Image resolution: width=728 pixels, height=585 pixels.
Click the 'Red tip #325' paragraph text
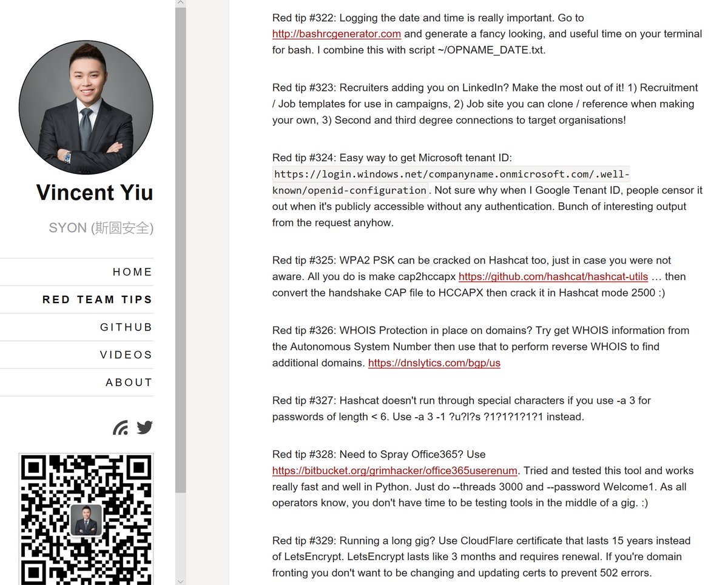point(479,276)
